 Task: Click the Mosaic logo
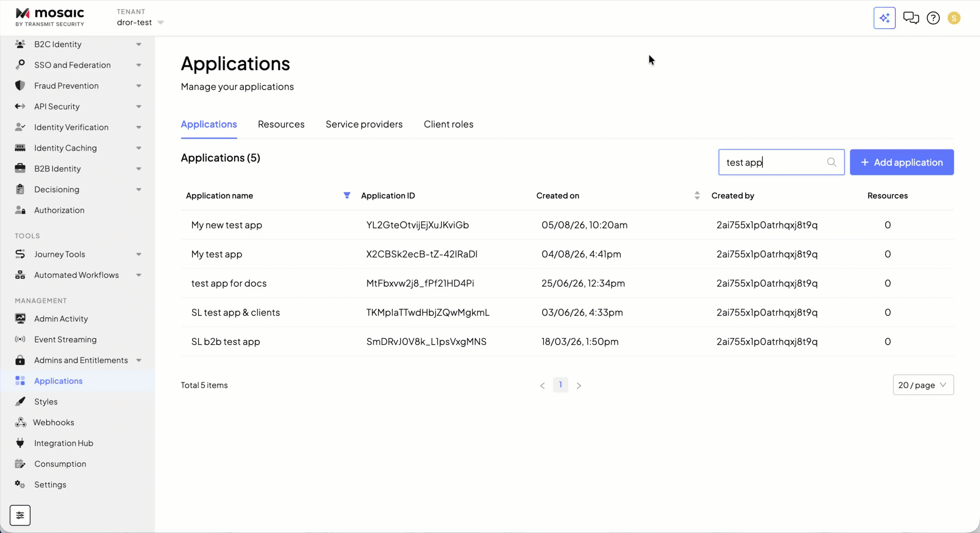point(50,18)
